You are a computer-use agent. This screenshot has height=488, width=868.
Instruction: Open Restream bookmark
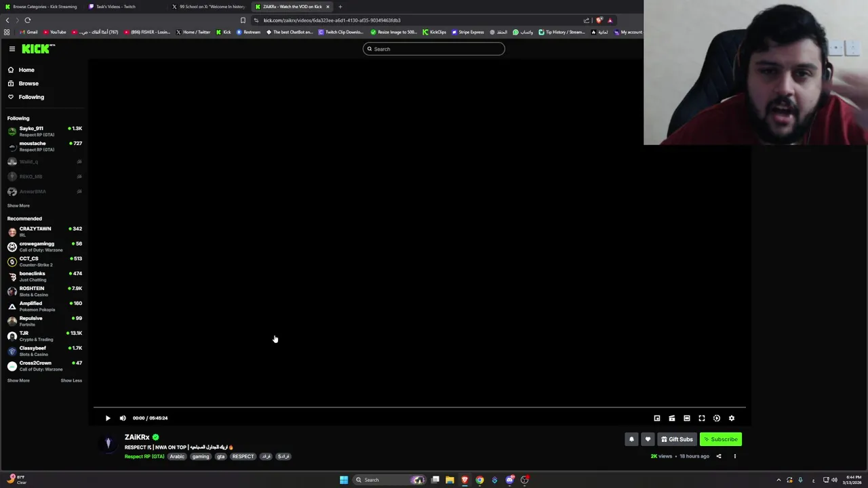(248, 32)
